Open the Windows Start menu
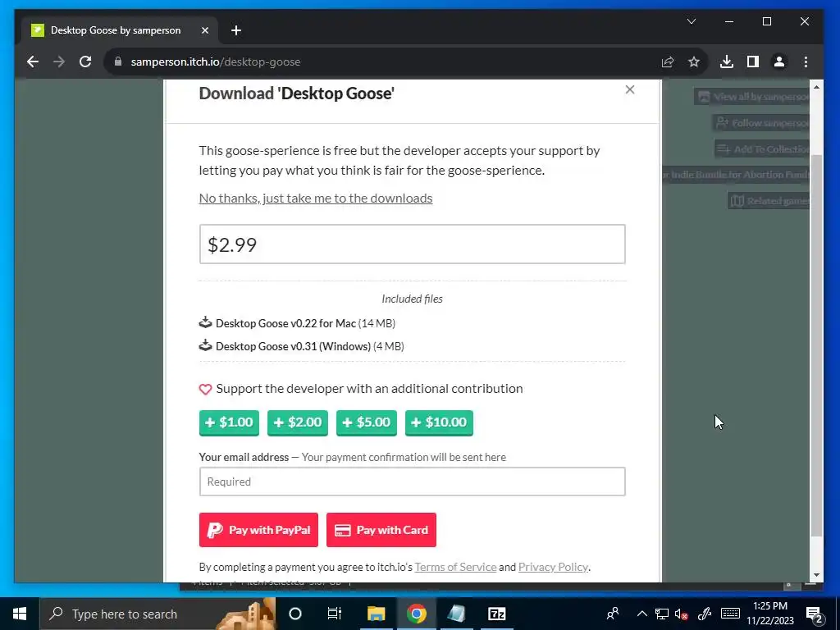 (20, 614)
